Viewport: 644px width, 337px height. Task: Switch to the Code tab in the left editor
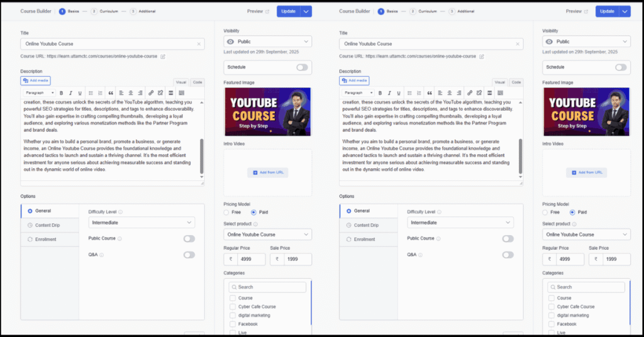pyautogui.click(x=197, y=82)
